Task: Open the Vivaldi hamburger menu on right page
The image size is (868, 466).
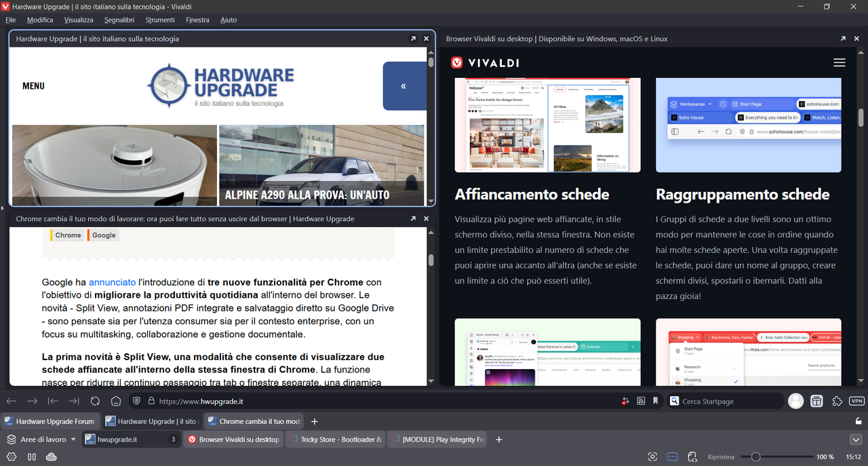Action: coord(840,62)
